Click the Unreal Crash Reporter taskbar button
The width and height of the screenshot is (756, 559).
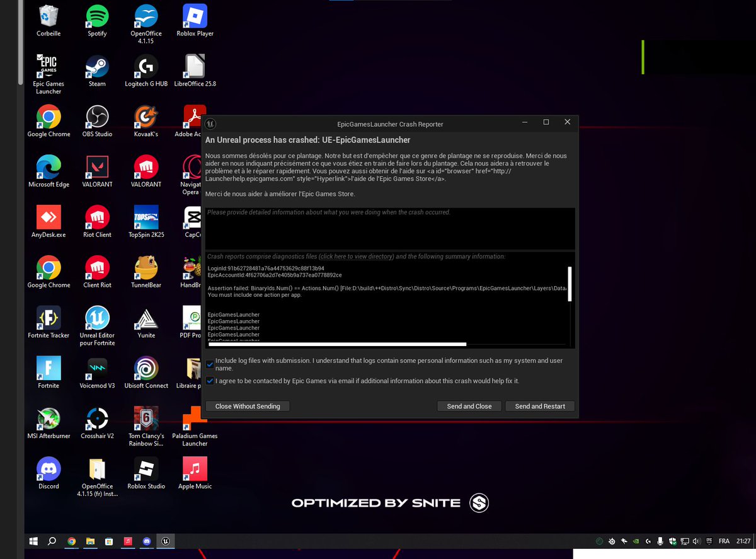click(x=166, y=541)
